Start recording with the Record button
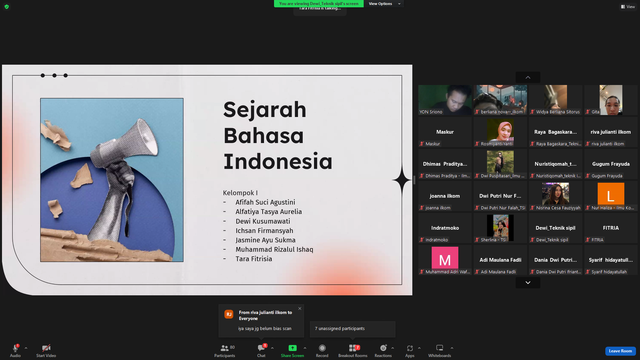640x360 pixels. (322, 350)
